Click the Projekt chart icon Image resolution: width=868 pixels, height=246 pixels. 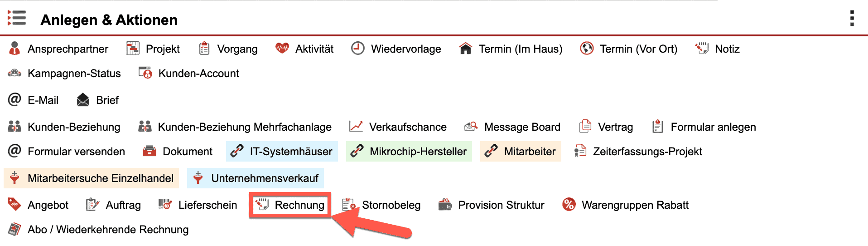pyautogui.click(x=132, y=49)
